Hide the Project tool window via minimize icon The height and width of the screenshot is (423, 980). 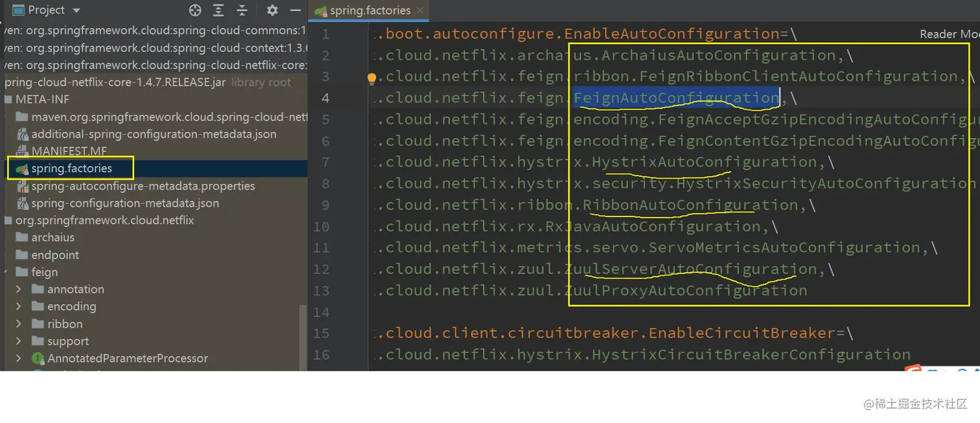tap(295, 10)
